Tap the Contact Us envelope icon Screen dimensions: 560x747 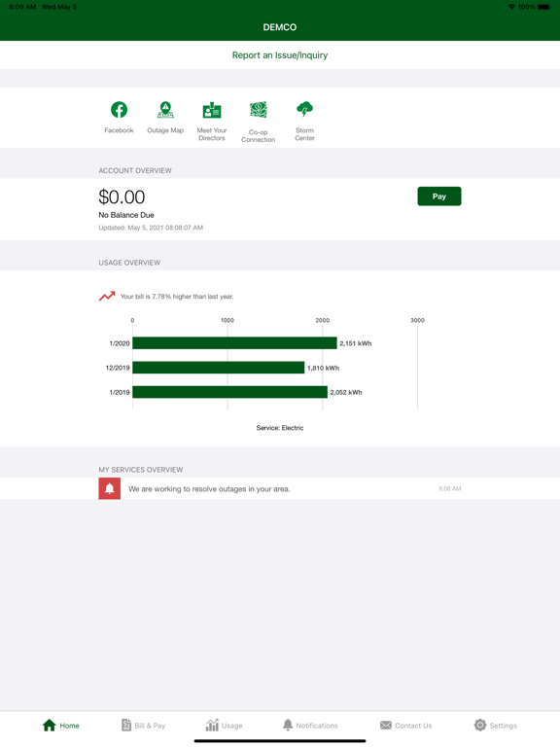tap(386, 725)
